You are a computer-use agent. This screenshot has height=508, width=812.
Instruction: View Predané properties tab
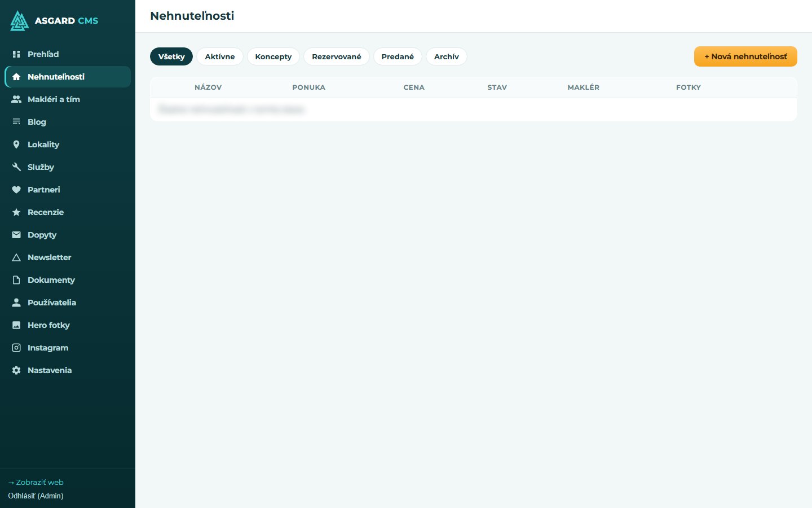(x=398, y=56)
